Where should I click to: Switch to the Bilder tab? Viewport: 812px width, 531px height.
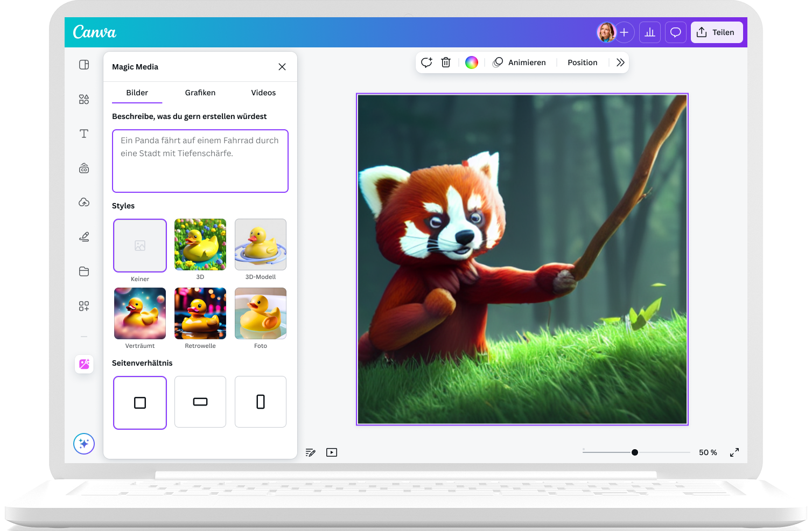click(137, 93)
